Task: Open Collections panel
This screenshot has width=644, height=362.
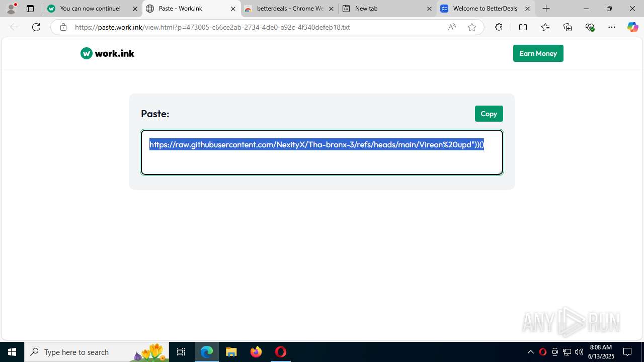Action: [568, 27]
